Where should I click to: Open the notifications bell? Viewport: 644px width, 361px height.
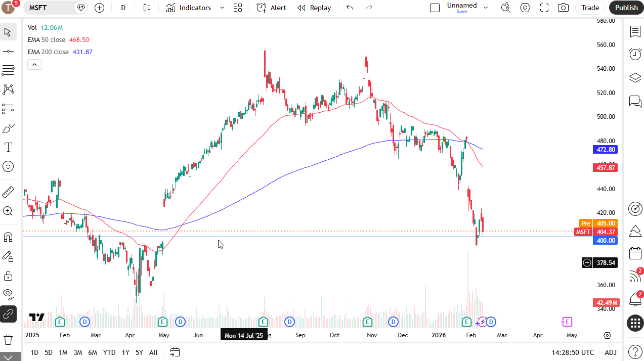pos(635,299)
